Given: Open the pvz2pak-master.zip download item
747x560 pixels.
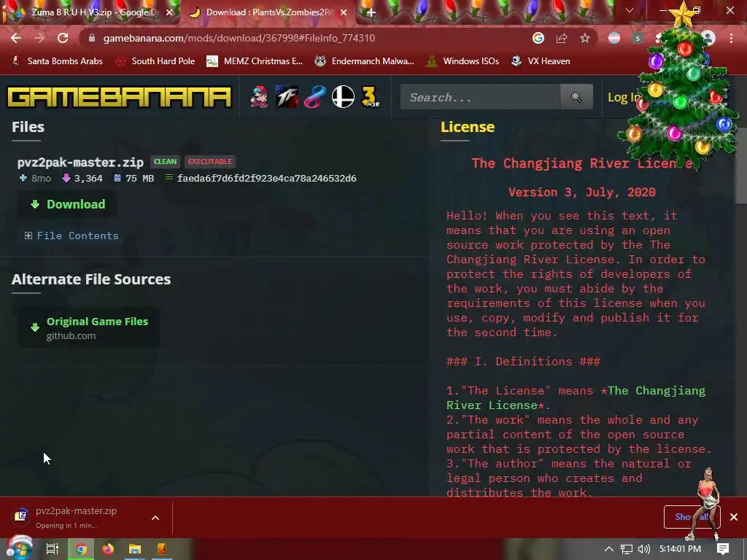Looking at the screenshot, I should click(76, 517).
